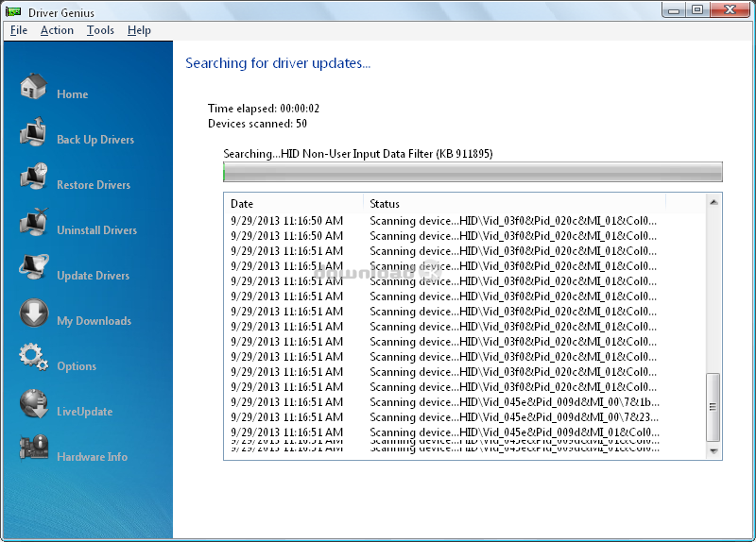The width and height of the screenshot is (756, 542).
Task: Open the Options label
Action: tap(77, 366)
